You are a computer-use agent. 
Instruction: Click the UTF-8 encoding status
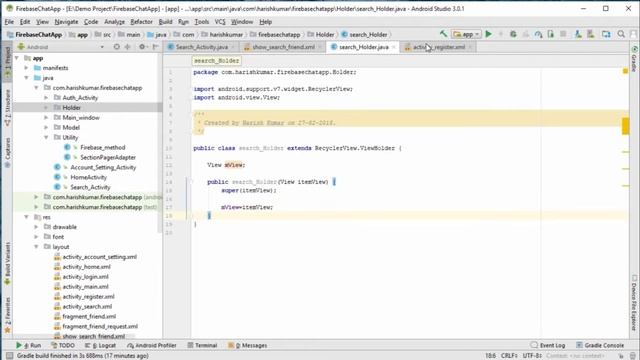pyautogui.click(x=532, y=356)
